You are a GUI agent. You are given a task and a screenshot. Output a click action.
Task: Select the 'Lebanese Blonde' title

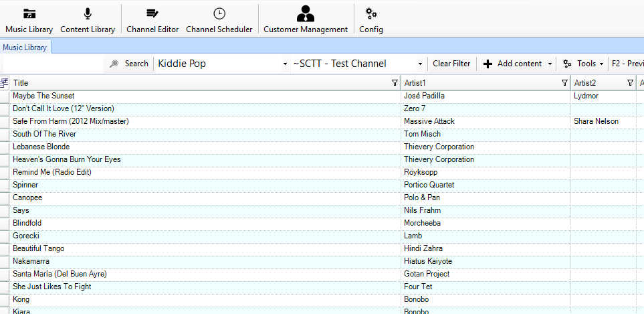41,147
